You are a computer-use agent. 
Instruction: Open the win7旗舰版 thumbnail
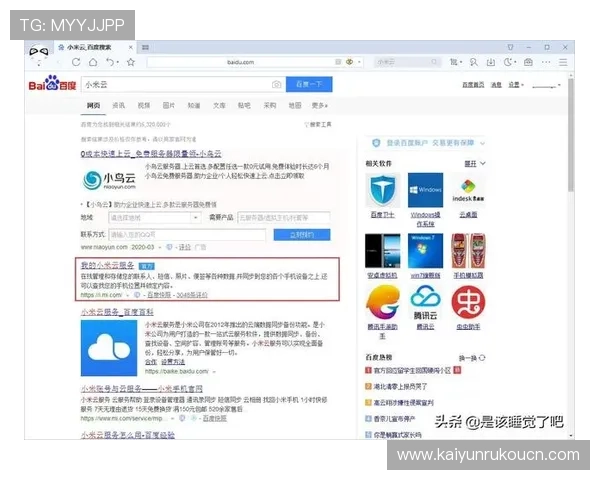pos(425,251)
